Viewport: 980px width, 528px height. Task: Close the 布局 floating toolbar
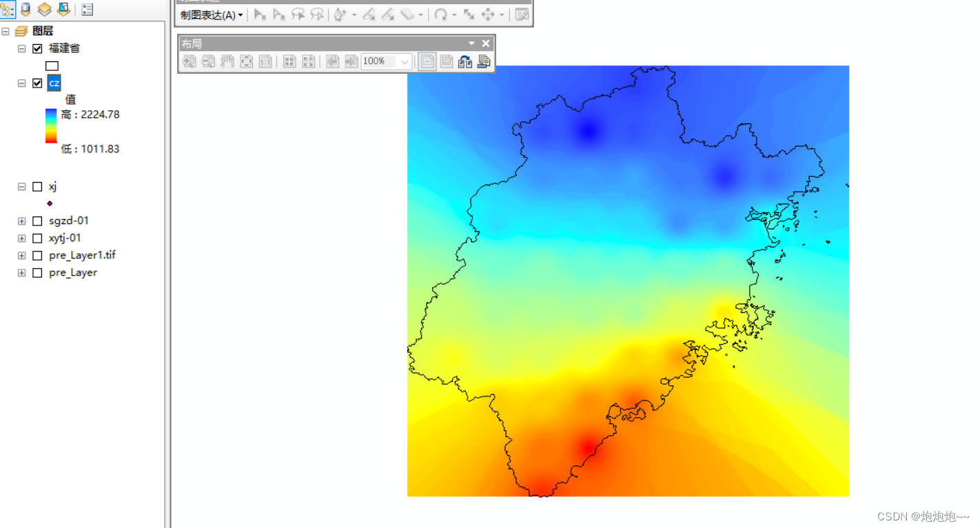coord(486,43)
